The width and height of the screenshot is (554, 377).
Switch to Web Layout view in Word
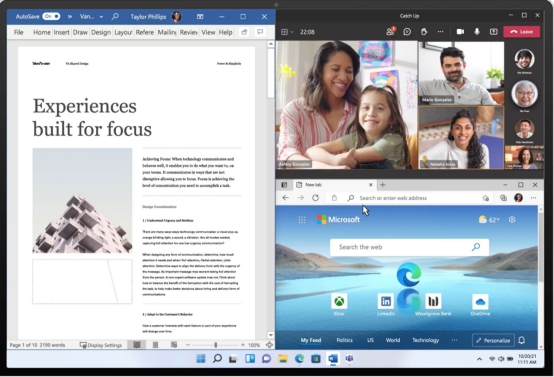click(x=174, y=344)
